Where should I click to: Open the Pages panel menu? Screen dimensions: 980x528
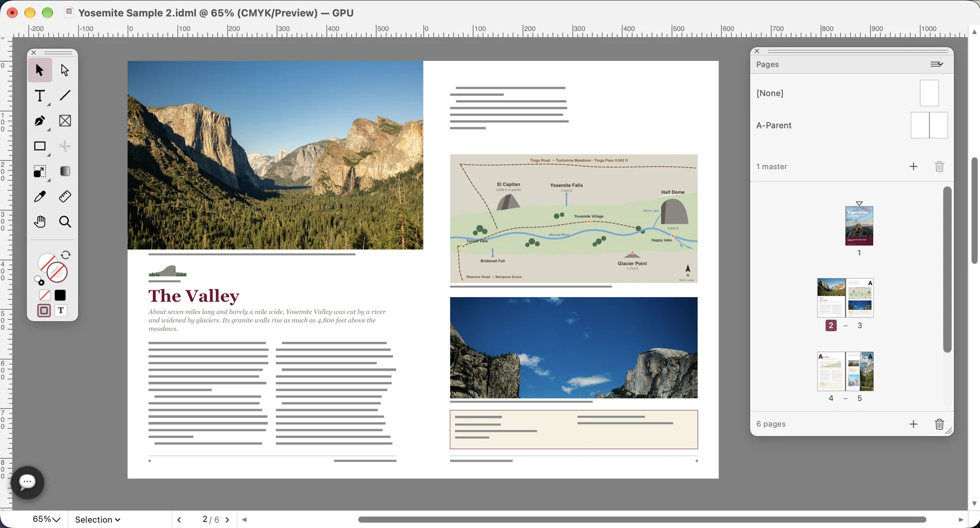[x=936, y=64]
